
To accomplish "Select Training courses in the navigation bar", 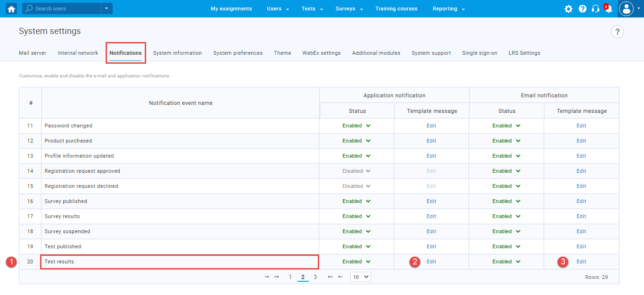I will [396, 8].
